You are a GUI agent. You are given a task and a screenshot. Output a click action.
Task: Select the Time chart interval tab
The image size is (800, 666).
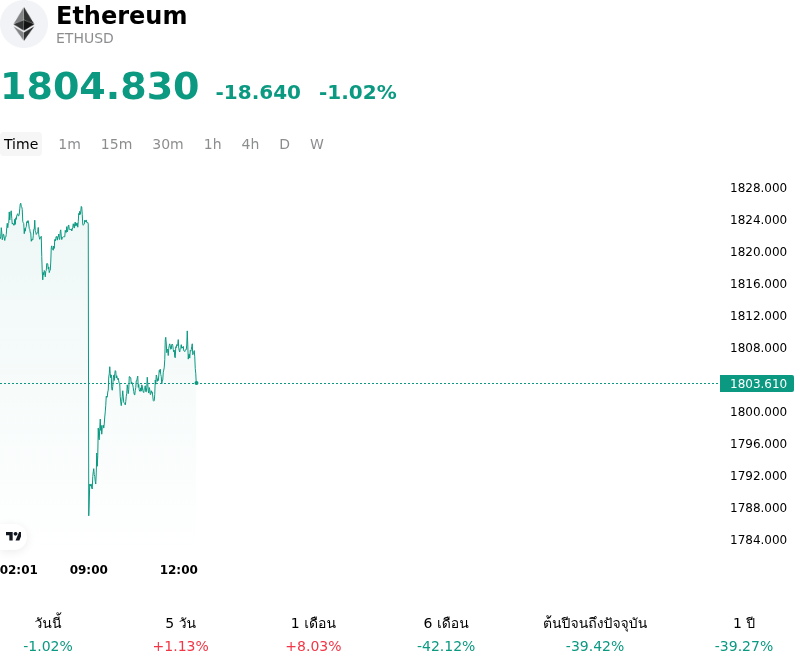tap(21, 144)
